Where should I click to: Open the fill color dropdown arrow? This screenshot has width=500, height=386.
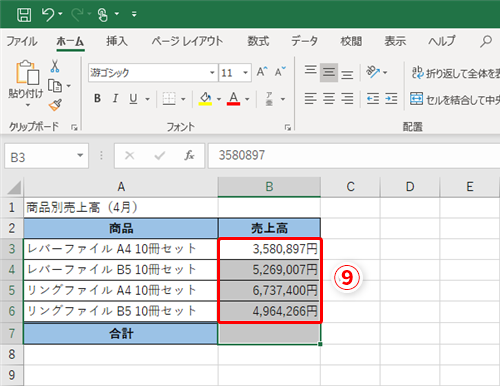219,99
